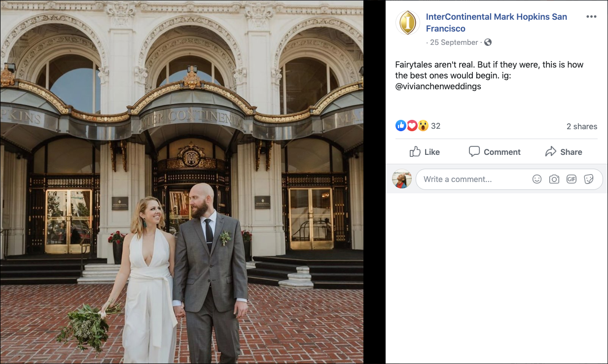Click the blue thumbs-up reaction icon
Screen dimensions: 608x364
coord(401,126)
